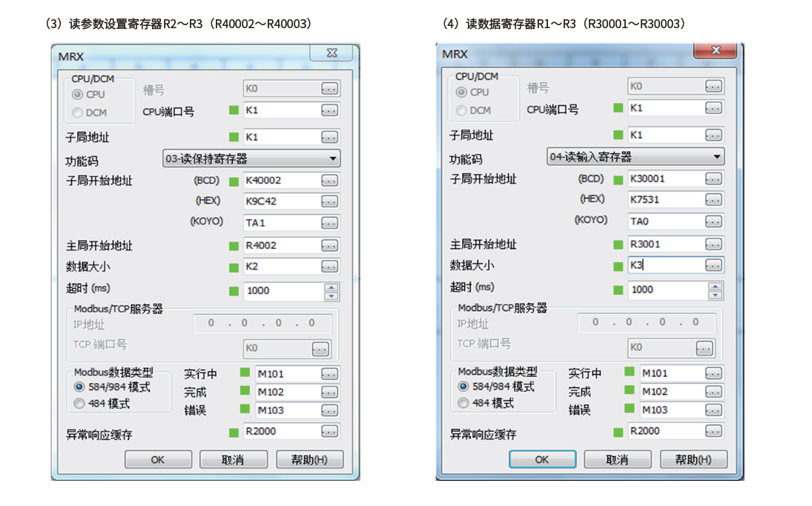812x506 pixels.
Task: Click the browse button beside the R3001 field
Action: click(713, 244)
